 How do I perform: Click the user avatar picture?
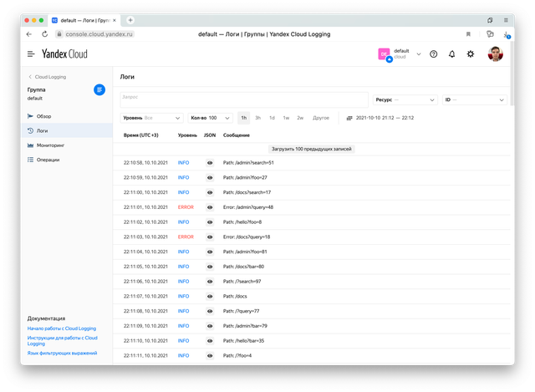(x=495, y=54)
